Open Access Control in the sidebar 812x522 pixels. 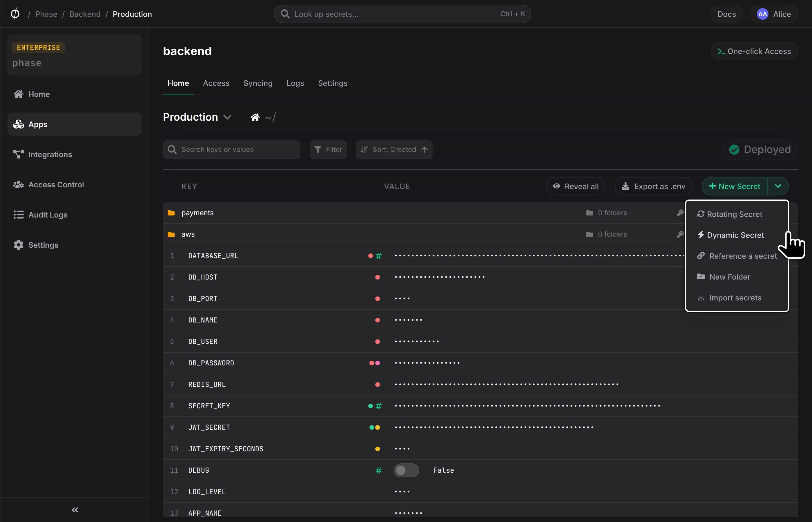(74, 184)
